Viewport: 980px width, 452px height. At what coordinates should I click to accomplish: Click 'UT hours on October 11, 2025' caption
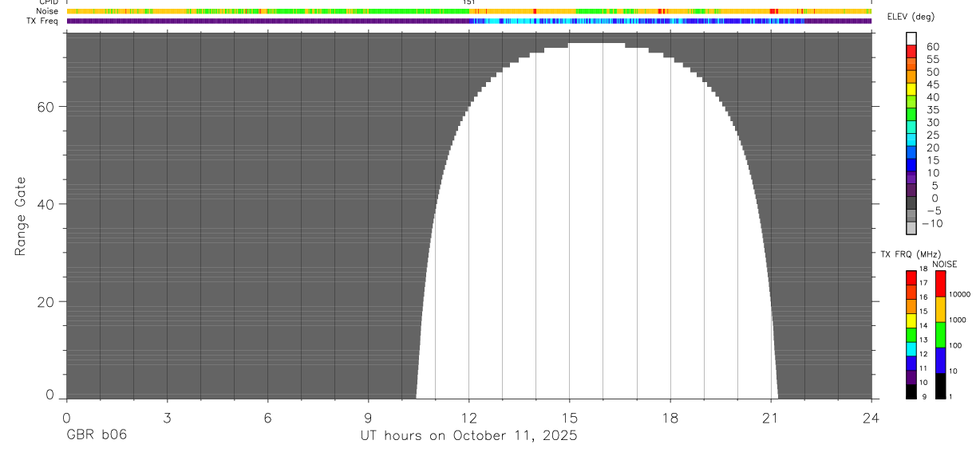[468, 436]
